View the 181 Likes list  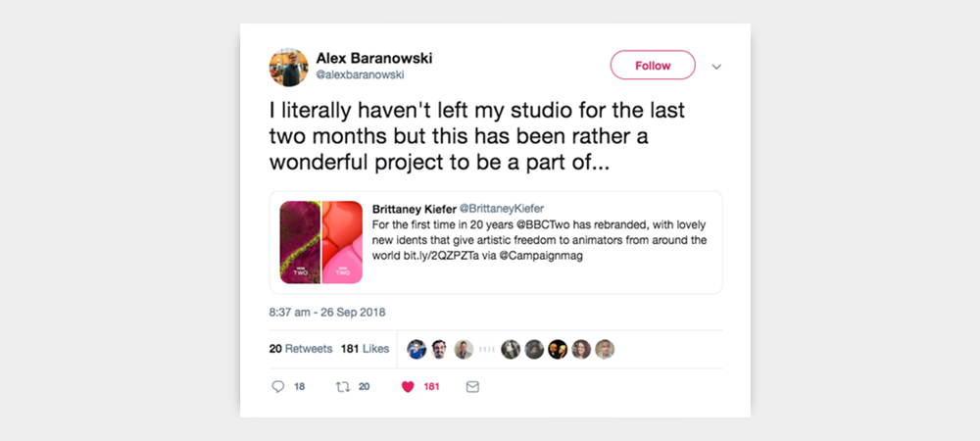coord(365,349)
